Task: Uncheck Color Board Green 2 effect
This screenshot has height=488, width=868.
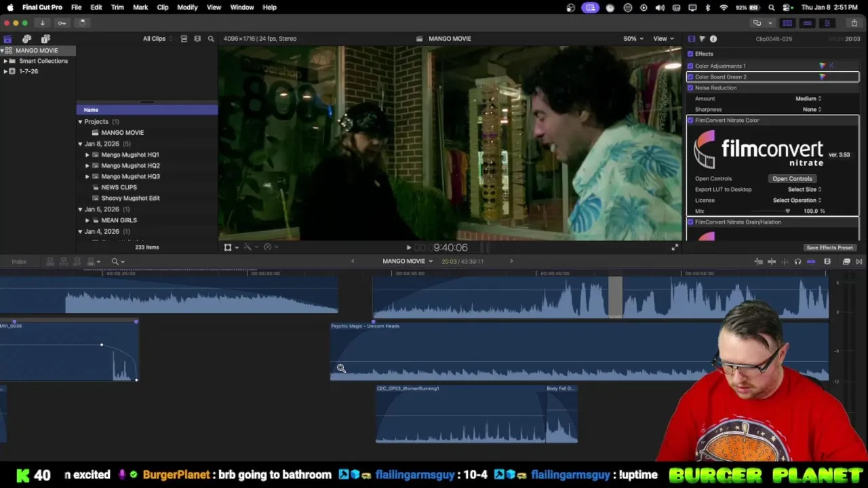Action: tap(690, 77)
